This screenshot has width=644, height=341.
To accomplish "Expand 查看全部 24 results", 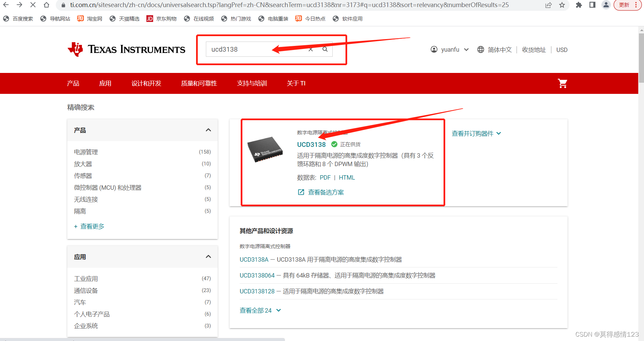I will point(260,311).
